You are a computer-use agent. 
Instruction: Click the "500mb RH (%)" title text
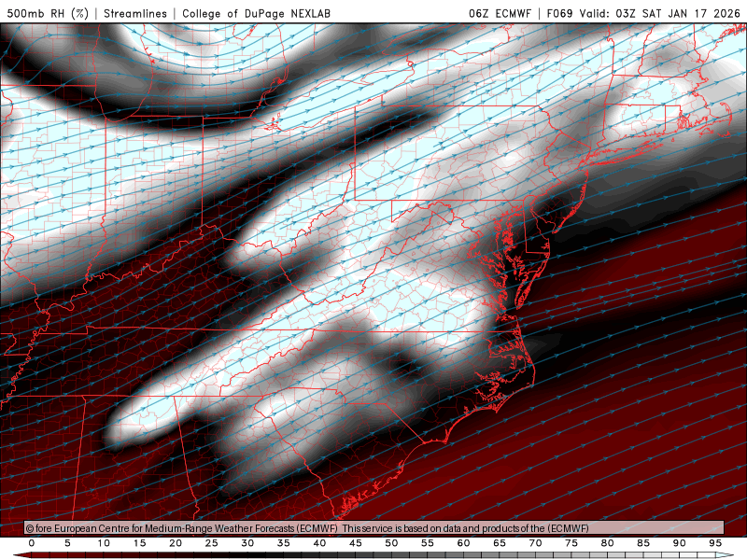pyautogui.click(x=48, y=13)
